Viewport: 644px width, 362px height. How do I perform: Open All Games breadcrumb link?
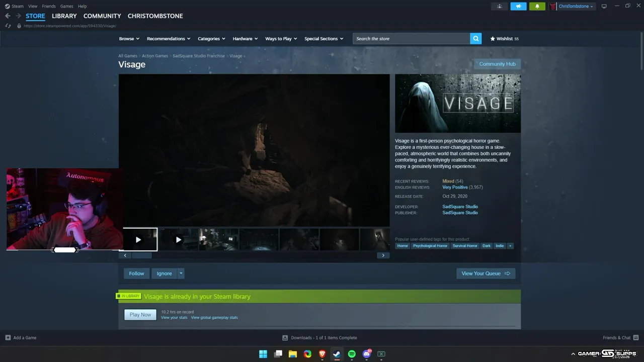[128, 56]
